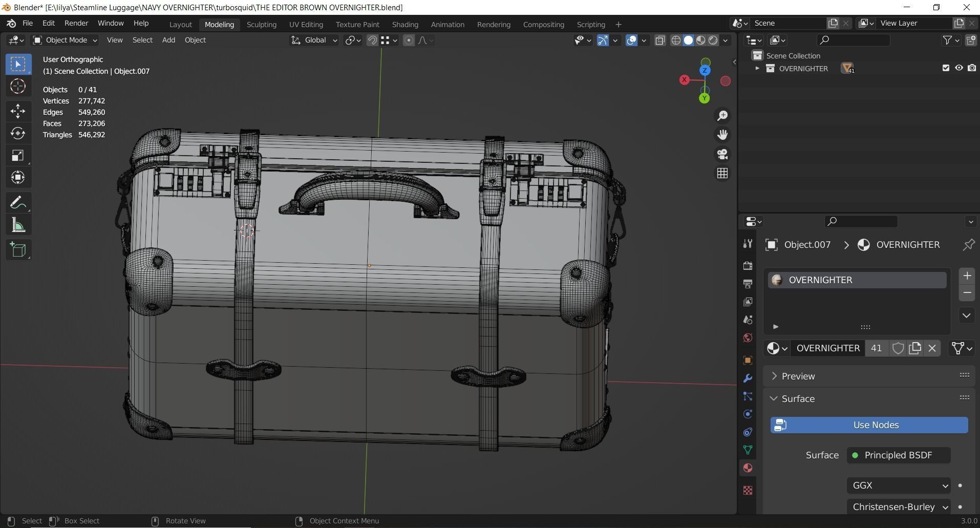Activate the Transform tool
Viewport: 980px width, 528px height.
(x=18, y=177)
